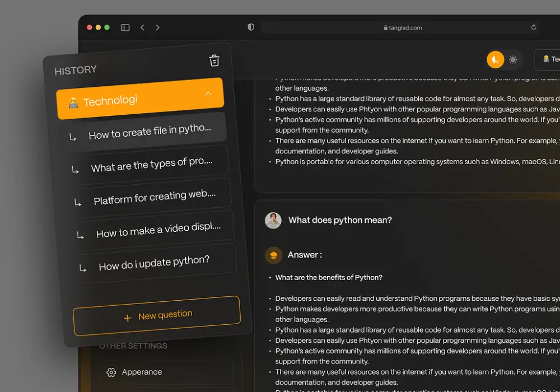Switch to light mode sun toggle

tap(512, 59)
